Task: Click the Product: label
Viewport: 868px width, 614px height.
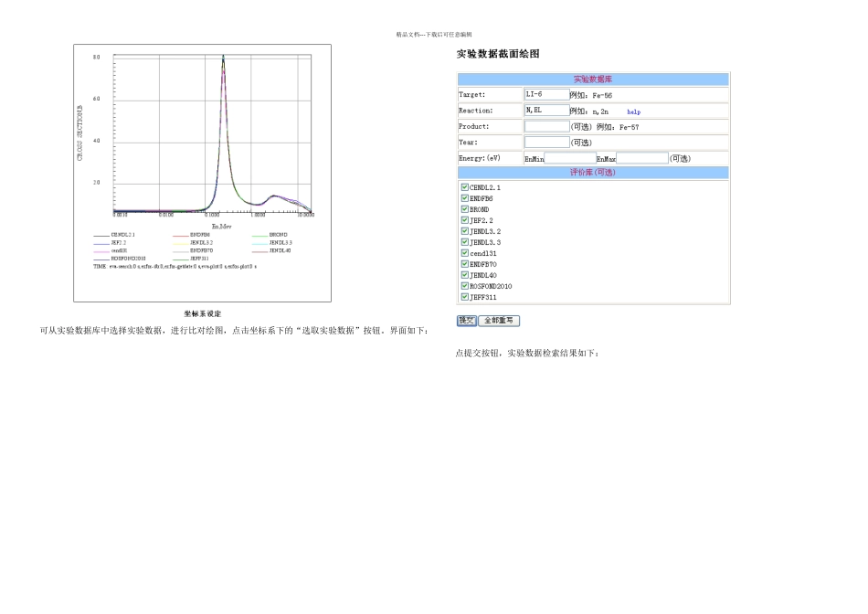Action: [473, 126]
